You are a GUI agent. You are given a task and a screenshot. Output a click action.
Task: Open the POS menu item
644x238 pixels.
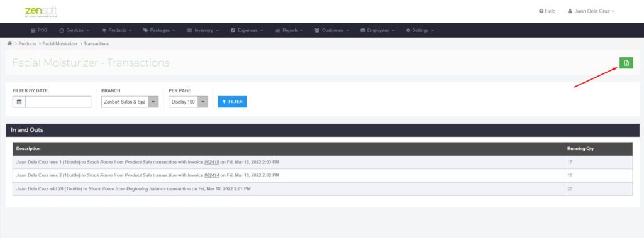point(40,30)
